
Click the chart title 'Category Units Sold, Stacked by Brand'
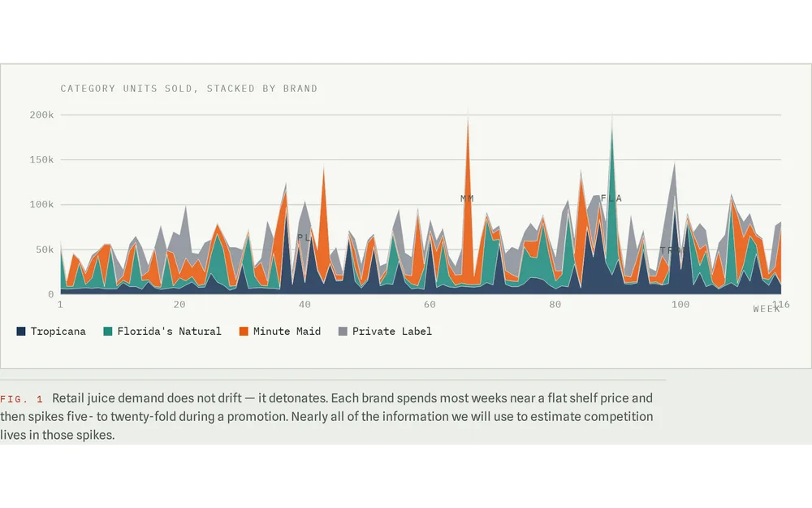[189, 89]
